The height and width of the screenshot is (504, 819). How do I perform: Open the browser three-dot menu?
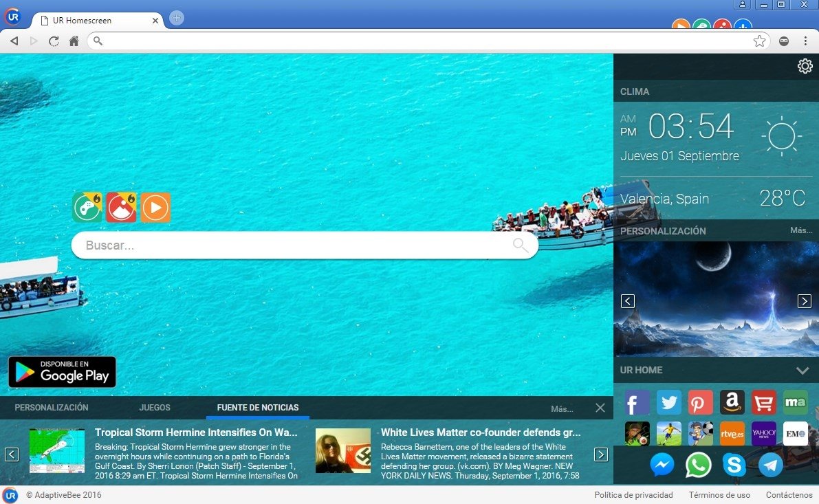click(805, 41)
